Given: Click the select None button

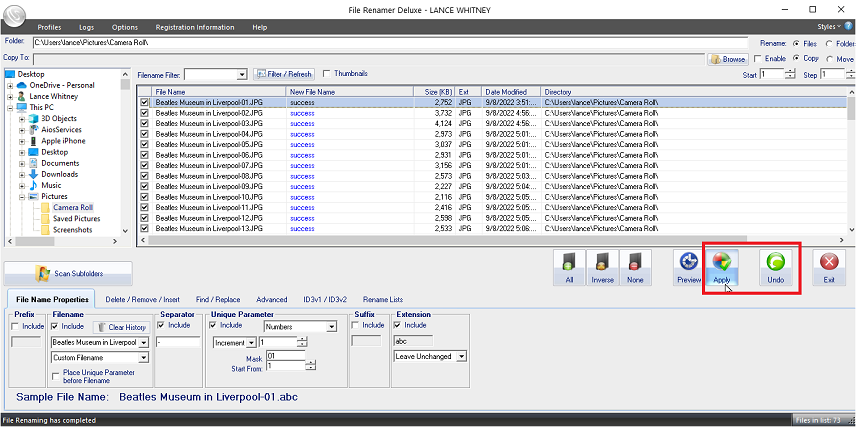Looking at the screenshot, I should coord(635,268).
